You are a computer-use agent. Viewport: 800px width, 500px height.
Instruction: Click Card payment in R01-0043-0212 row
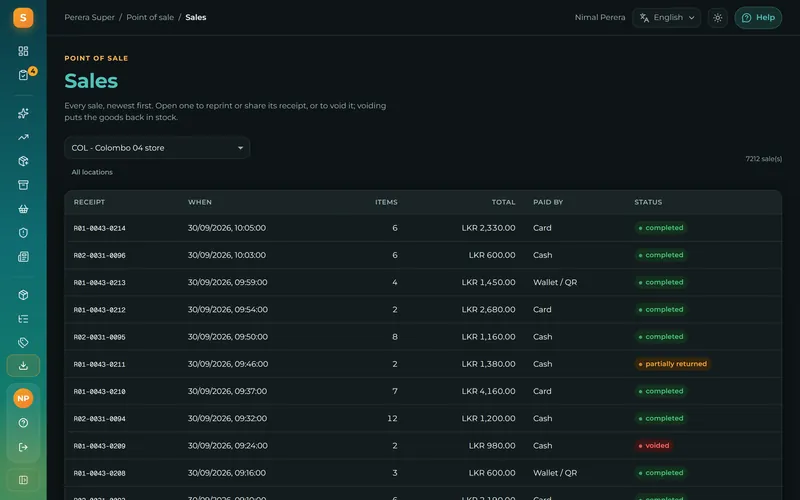542,310
